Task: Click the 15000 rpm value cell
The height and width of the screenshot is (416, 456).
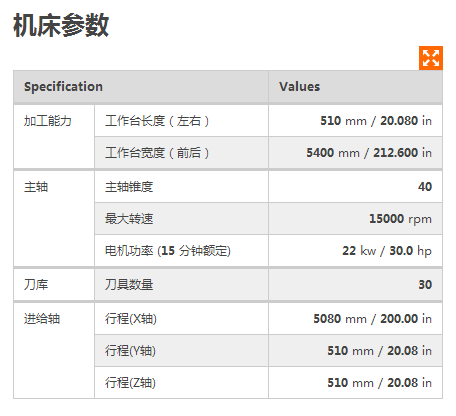Action: 355,219
